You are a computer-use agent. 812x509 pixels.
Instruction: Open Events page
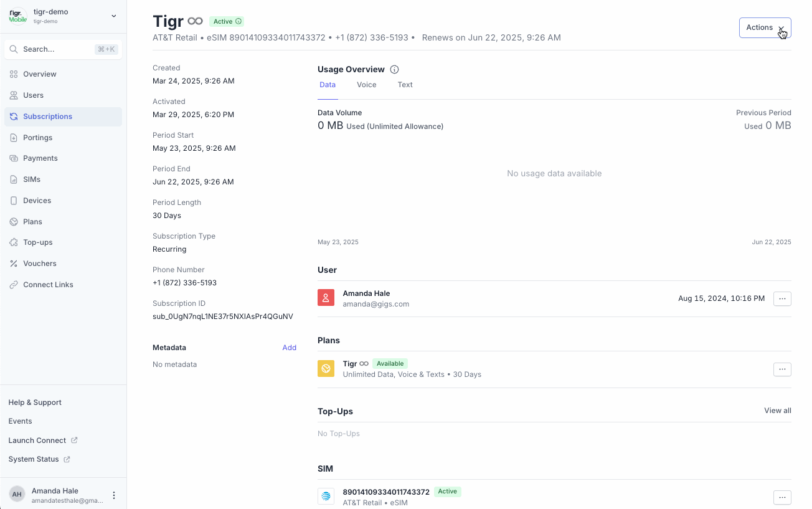[20, 421]
